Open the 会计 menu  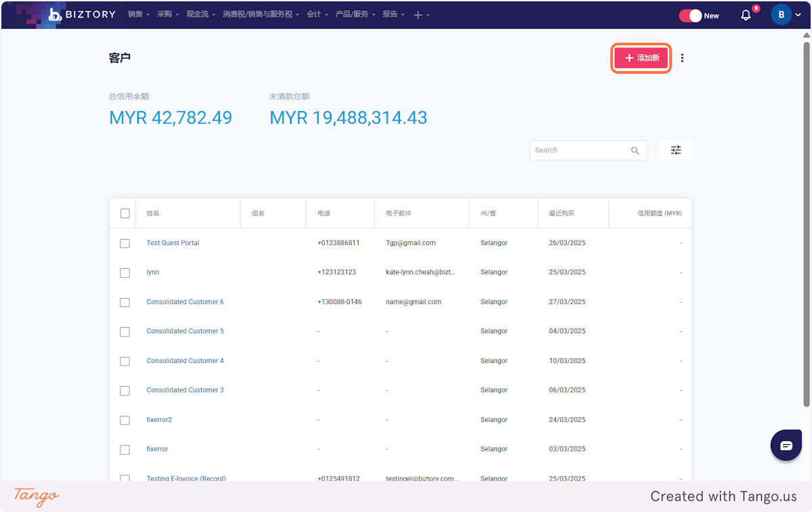317,14
